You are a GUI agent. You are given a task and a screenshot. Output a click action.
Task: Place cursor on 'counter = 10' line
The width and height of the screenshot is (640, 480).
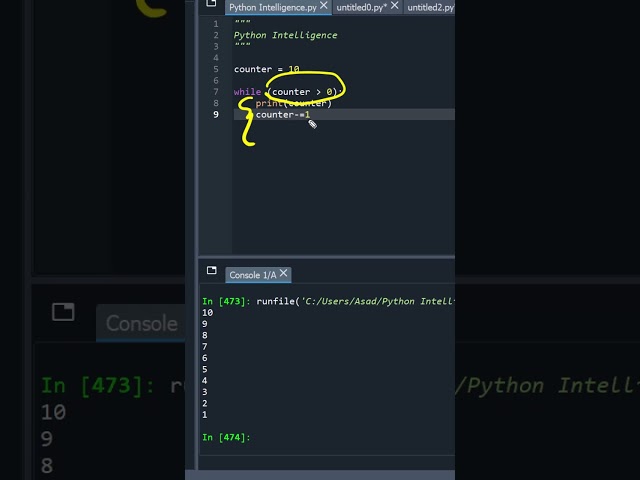click(x=267, y=69)
